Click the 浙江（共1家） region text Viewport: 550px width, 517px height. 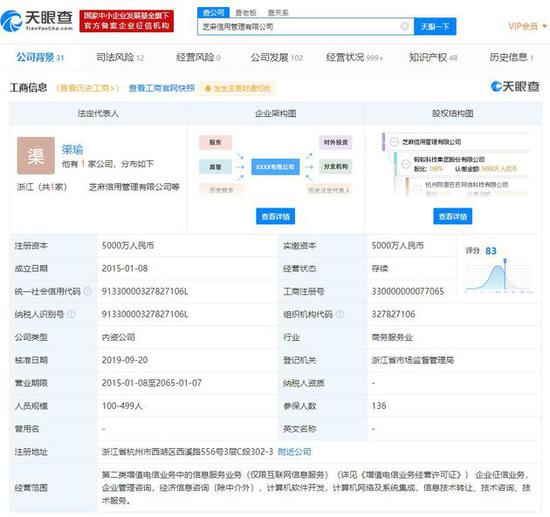coord(42,187)
